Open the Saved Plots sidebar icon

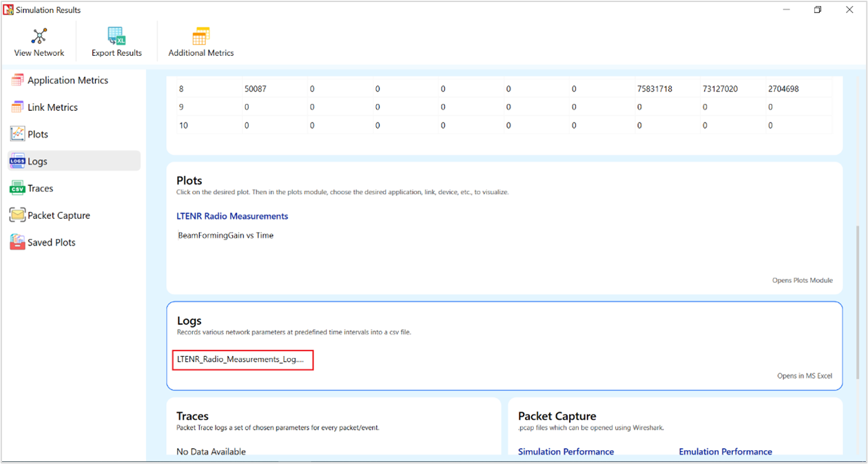(17, 242)
